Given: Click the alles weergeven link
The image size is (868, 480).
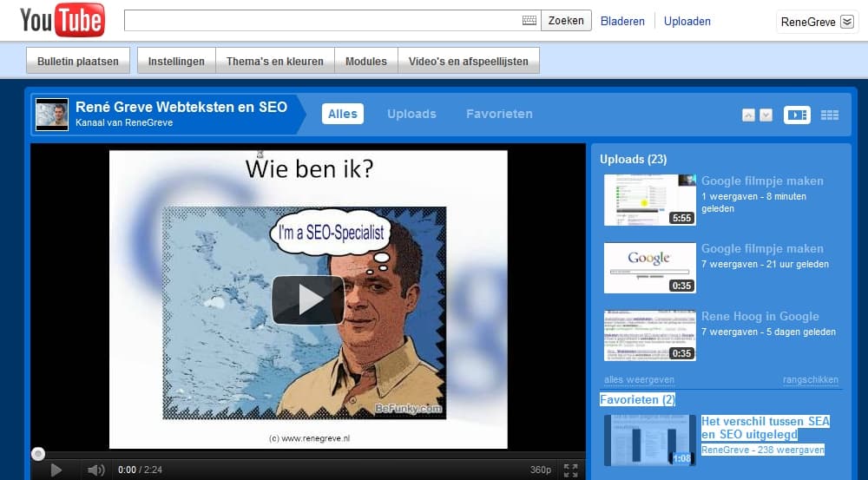Looking at the screenshot, I should pos(640,380).
